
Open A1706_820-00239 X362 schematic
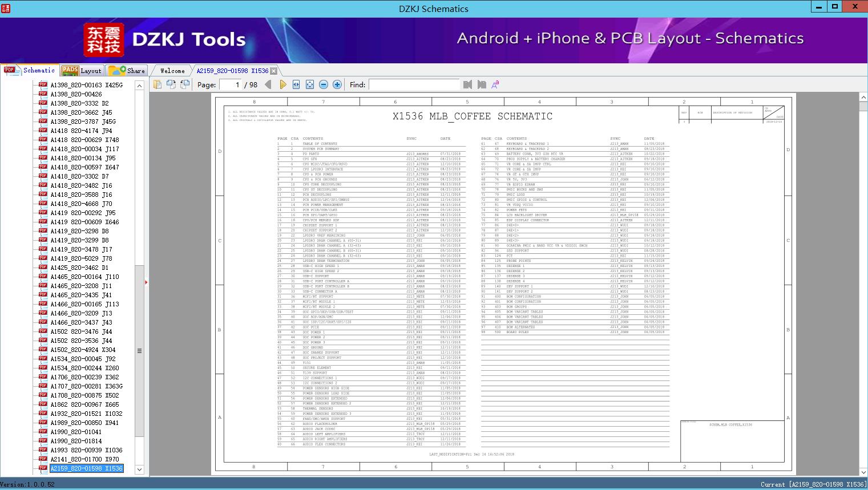(x=84, y=377)
